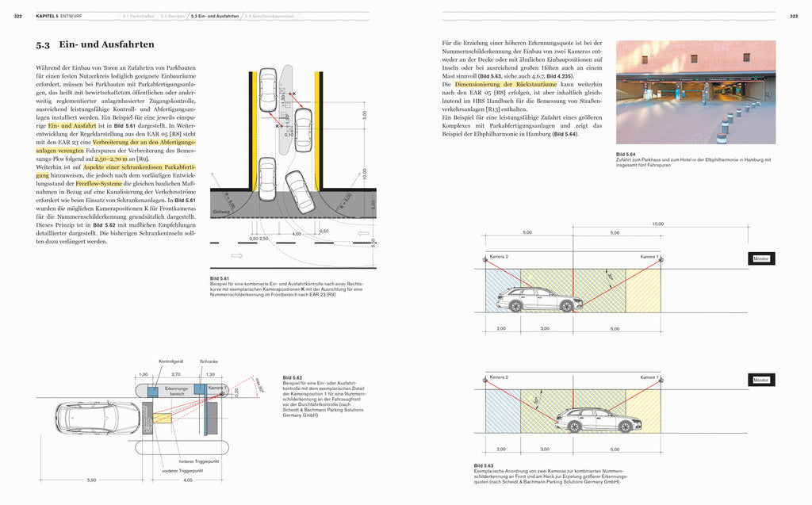Click the Monitor box beside the 10,00 diagram
This screenshot has height=505, width=812.
point(761,259)
